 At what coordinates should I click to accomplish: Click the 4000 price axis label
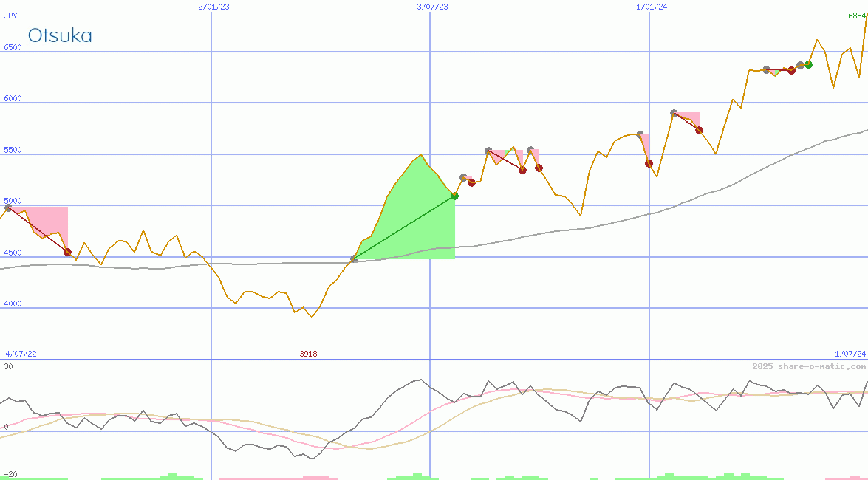[13, 304]
